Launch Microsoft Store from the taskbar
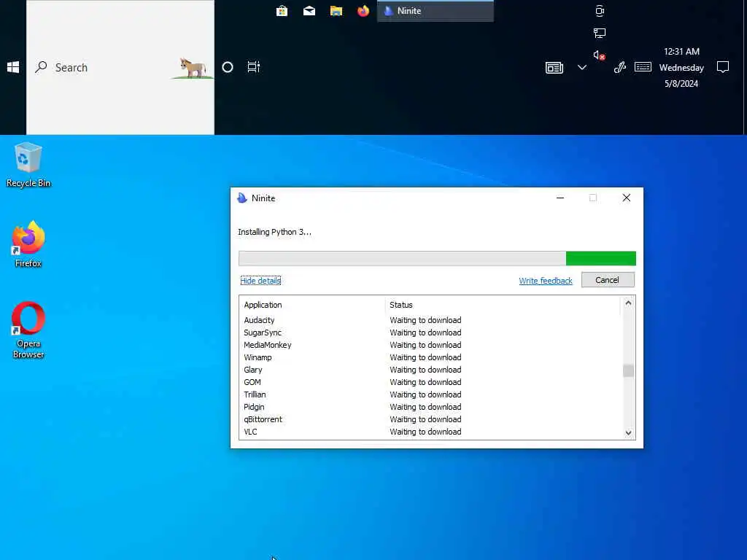 point(282,10)
